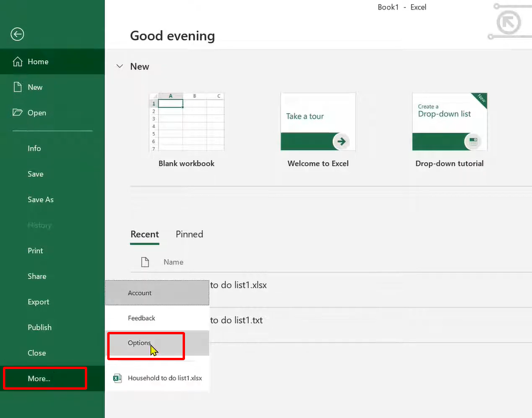Open Household to do list1.xlsx from the popup
This screenshot has height=418, width=532.
157,378
